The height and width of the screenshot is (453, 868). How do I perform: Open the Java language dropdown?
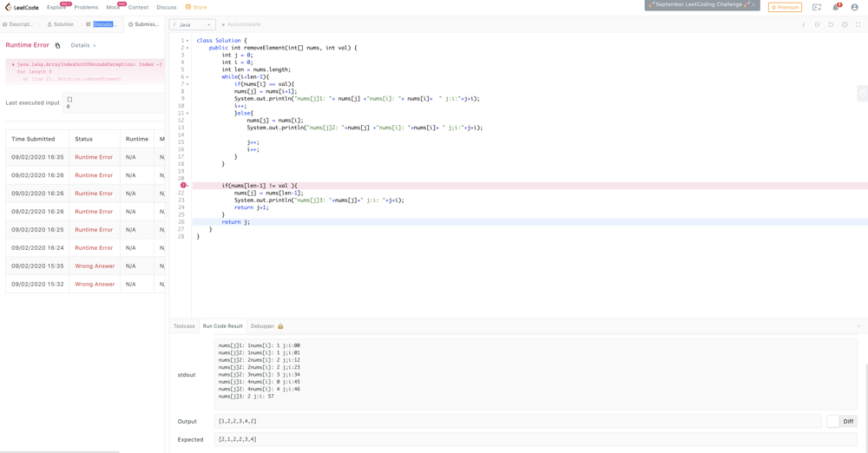coord(193,24)
